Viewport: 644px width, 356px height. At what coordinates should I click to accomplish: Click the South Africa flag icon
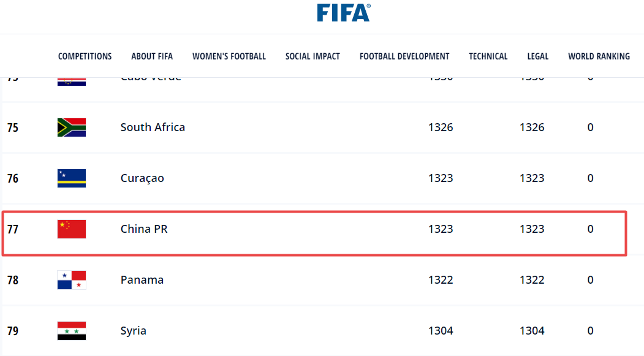click(x=72, y=127)
